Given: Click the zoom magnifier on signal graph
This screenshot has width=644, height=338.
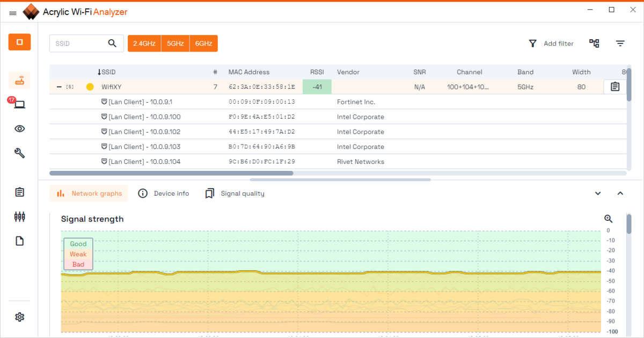Looking at the screenshot, I should pos(608,219).
